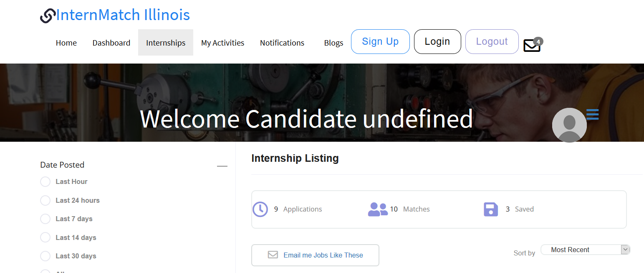Go to the Dashboard menu item
This screenshot has height=273, width=644.
111,43
